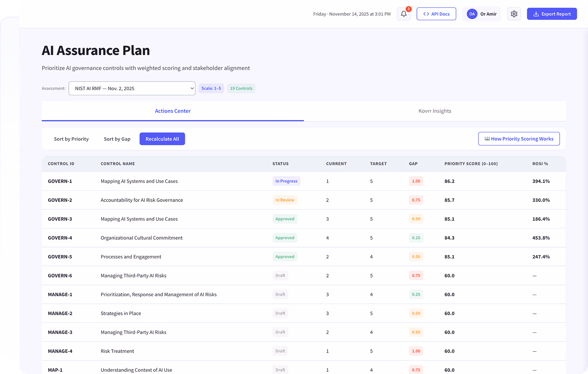Select the GOVERN-1 control ID
This screenshot has height=374, width=588.
click(60, 181)
